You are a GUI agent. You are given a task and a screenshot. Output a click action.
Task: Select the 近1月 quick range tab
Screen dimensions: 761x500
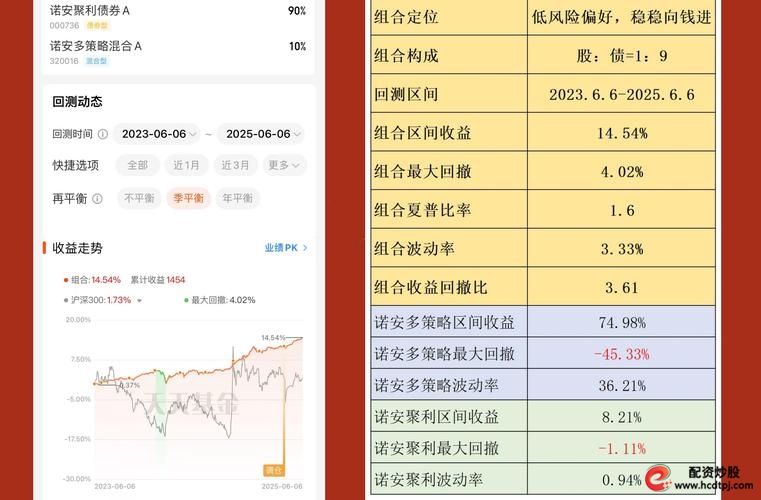[x=186, y=166]
